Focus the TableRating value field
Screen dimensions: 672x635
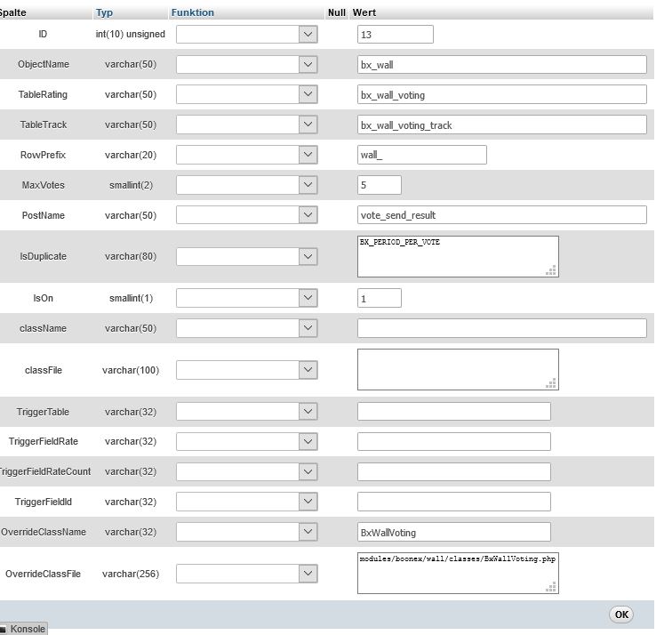(x=501, y=95)
